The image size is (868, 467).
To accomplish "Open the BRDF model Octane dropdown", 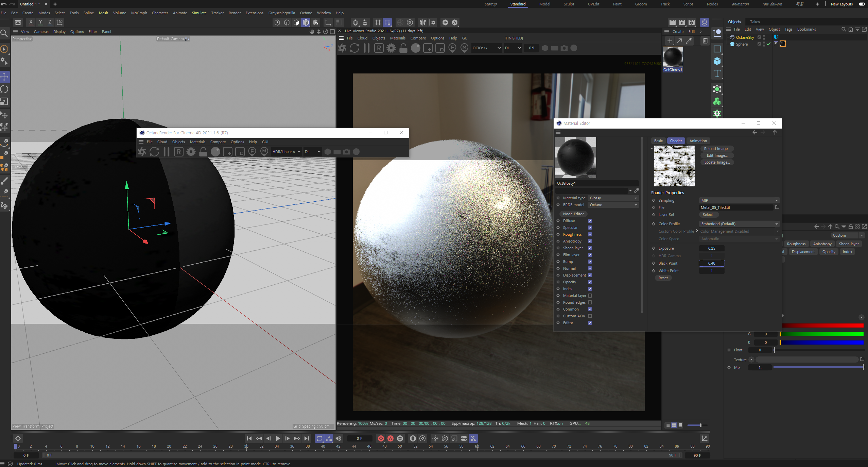I will pyautogui.click(x=613, y=205).
